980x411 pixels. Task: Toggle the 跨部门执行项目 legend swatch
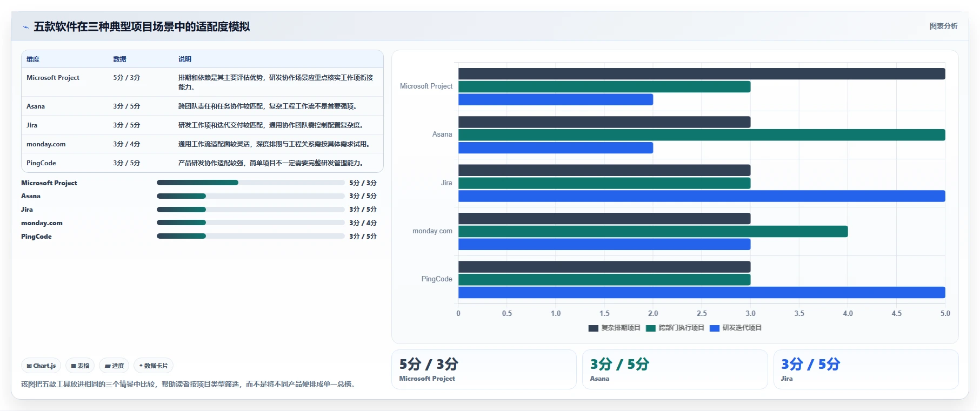click(x=650, y=328)
